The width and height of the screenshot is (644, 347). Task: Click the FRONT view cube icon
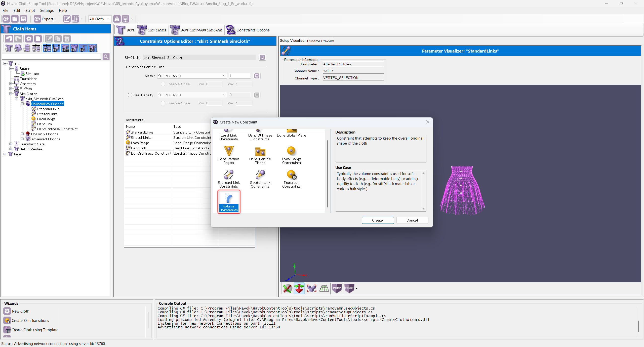coord(349,288)
